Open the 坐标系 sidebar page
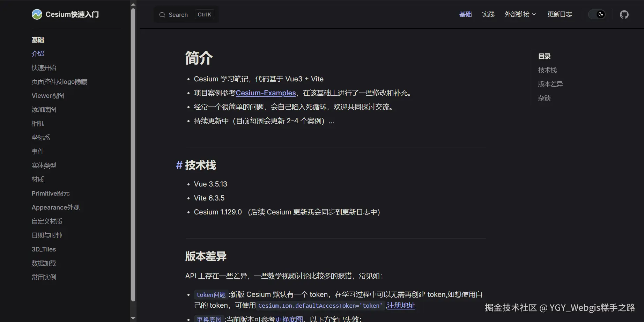The width and height of the screenshot is (644, 322). (x=41, y=137)
